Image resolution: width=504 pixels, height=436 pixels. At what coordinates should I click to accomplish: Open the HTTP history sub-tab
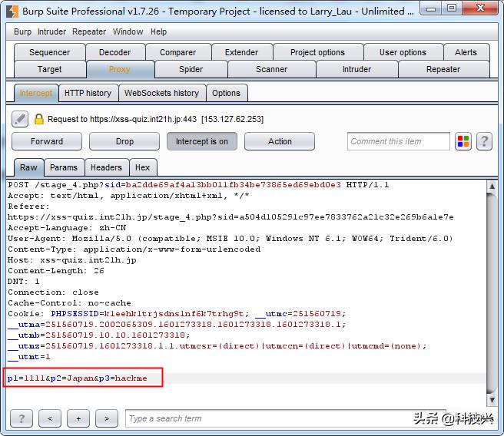pyautogui.click(x=88, y=93)
